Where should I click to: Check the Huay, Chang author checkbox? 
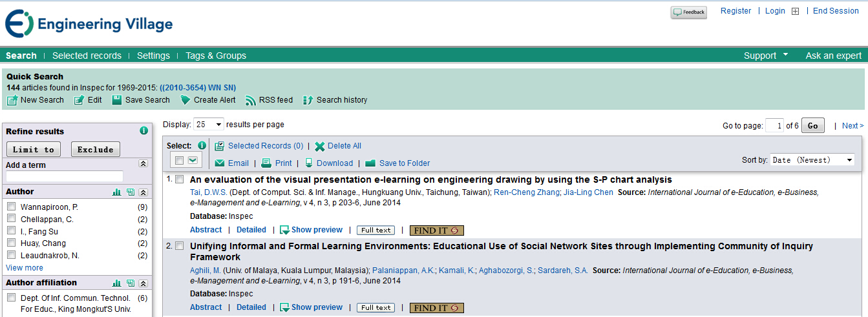pyautogui.click(x=11, y=243)
